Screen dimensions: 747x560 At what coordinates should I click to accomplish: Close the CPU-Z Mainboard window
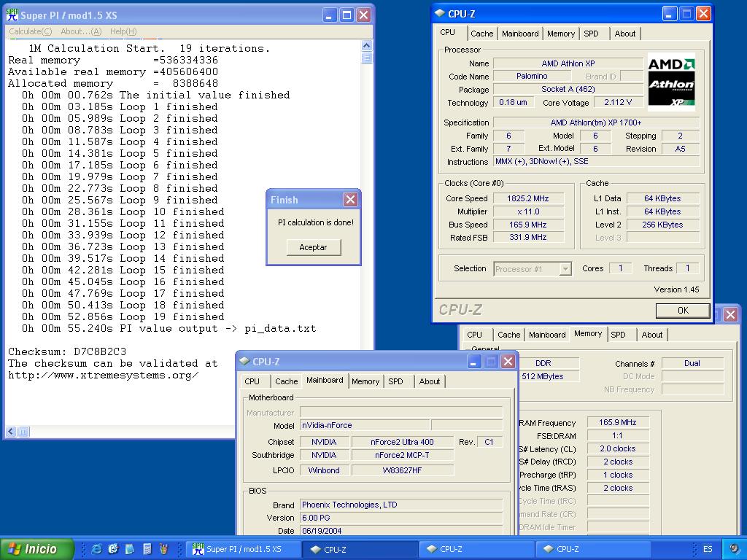click(508, 362)
